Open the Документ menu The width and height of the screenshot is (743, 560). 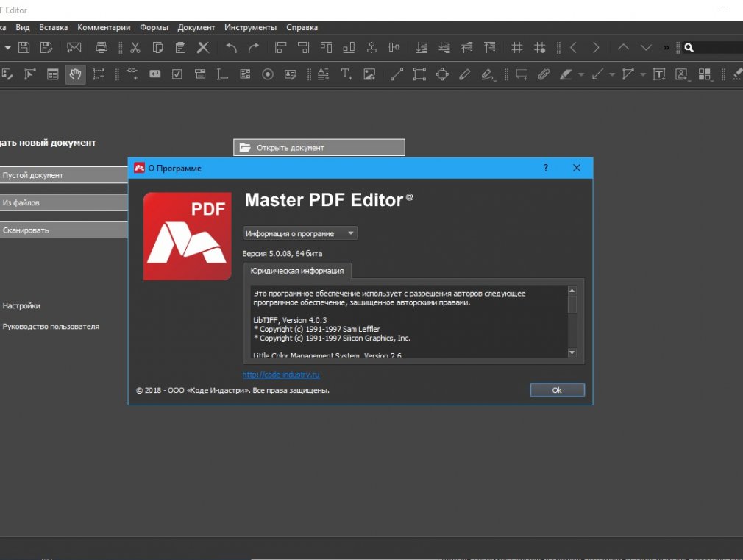[196, 27]
